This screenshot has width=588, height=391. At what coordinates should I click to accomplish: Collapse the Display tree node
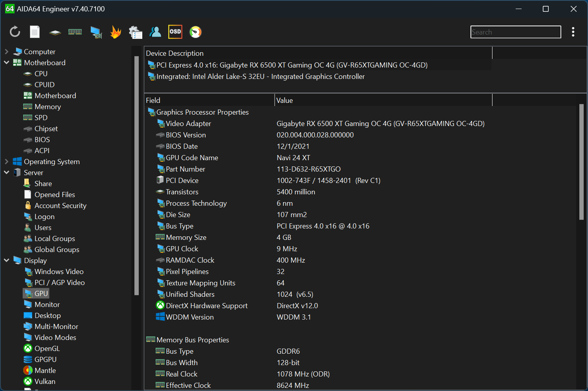coord(6,260)
